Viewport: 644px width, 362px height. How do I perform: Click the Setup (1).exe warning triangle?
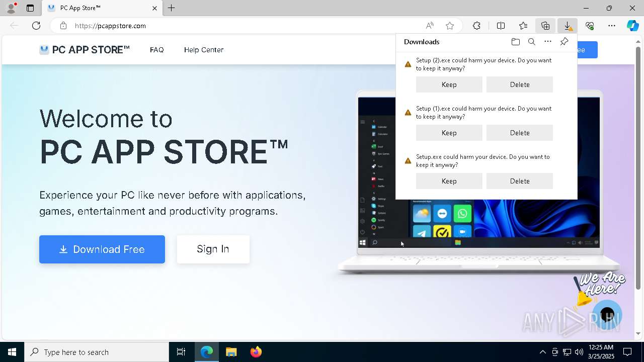tap(408, 113)
